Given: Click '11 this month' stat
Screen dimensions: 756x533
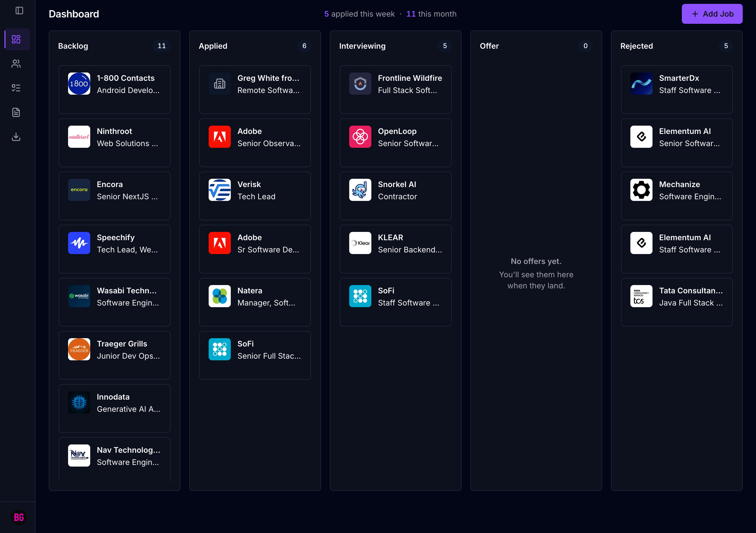Looking at the screenshot, I should 431,14.
